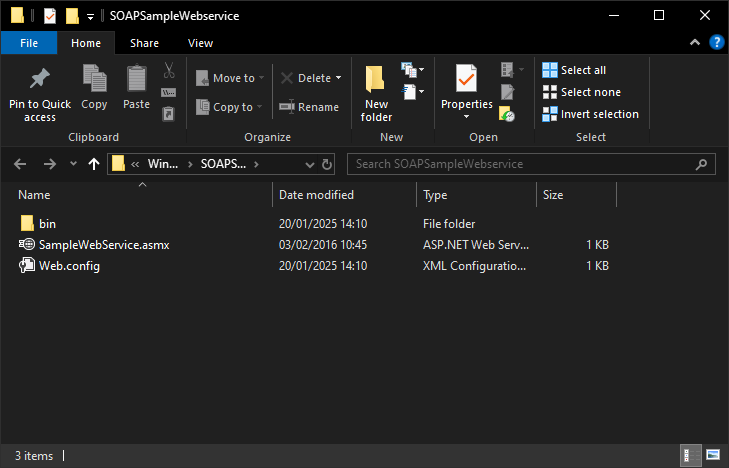Collapse the ribbon with the caret
This screenshot has height=468, width=729.
(x=695, y=42)
